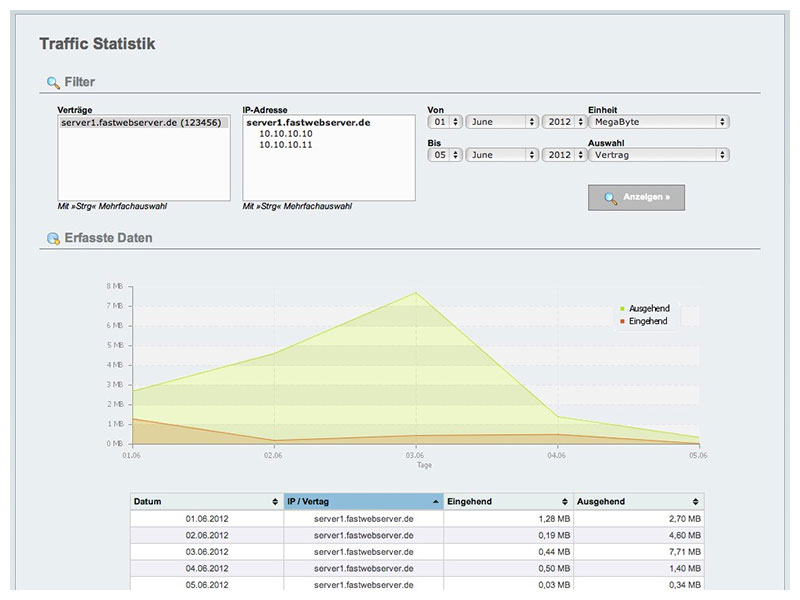800x600 pixels.
Task: Click the table cell 04.06.2012
Action: click(207, 568)
